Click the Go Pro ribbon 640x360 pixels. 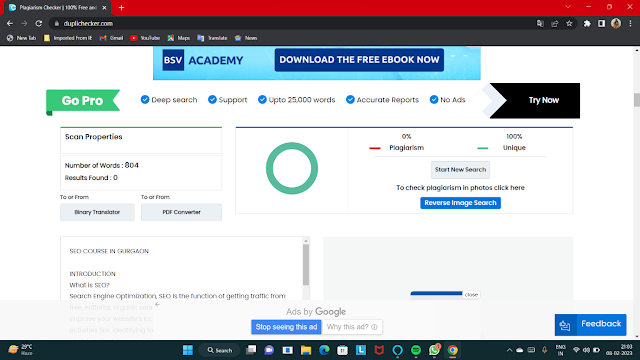click(x=83, y=101)
